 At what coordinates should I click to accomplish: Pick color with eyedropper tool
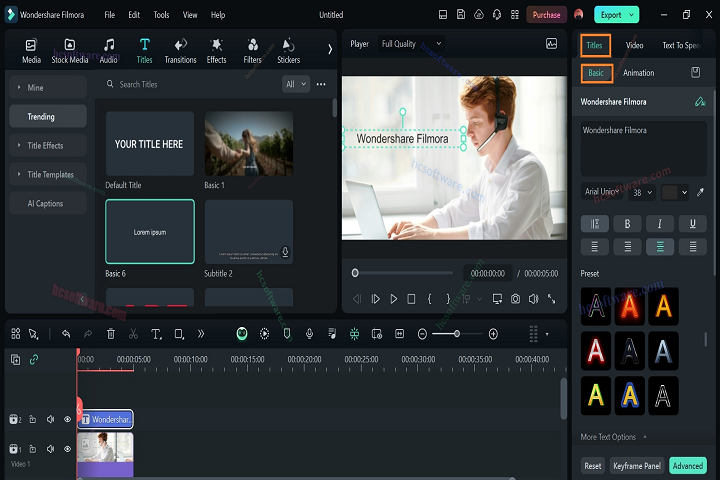pyautogui.click(x=700, y=192)
